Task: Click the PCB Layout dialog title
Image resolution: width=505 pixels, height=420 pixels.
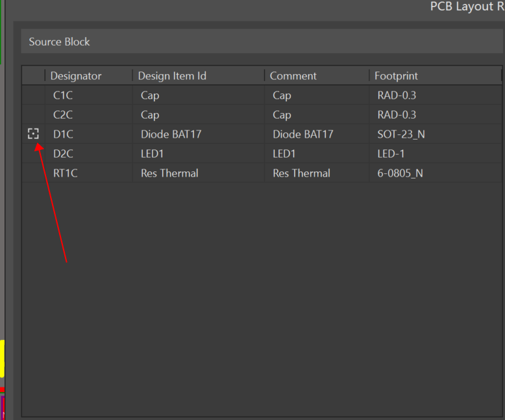Action: pos(466,6)
